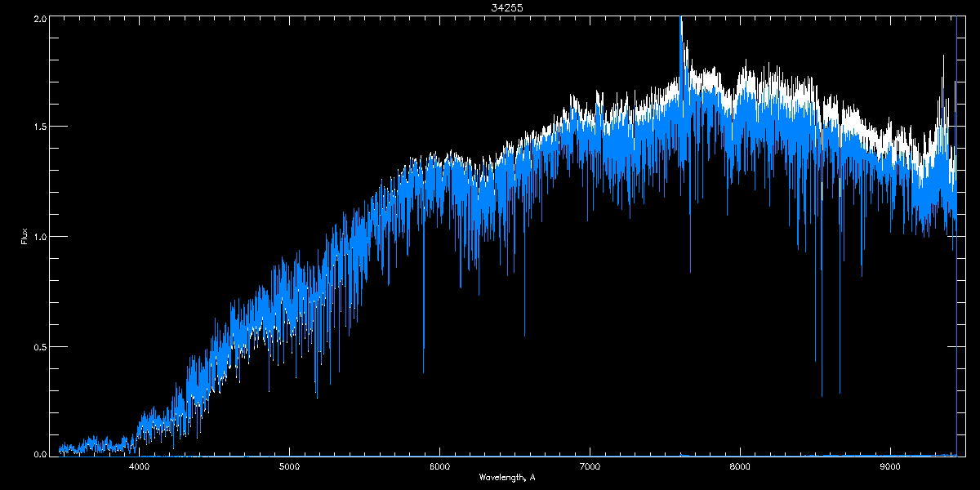
Task: Click the 5000 wavelength tick label
Action: tap(290, 467)
